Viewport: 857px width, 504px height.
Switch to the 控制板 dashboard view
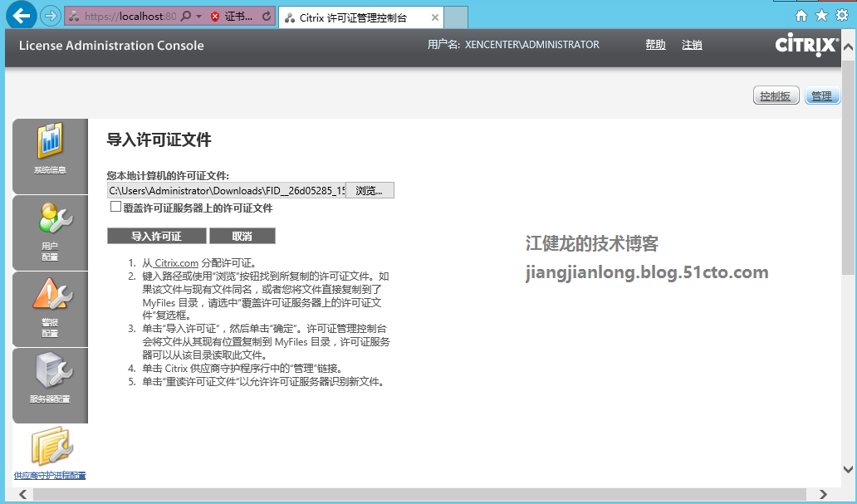[776, 95]
